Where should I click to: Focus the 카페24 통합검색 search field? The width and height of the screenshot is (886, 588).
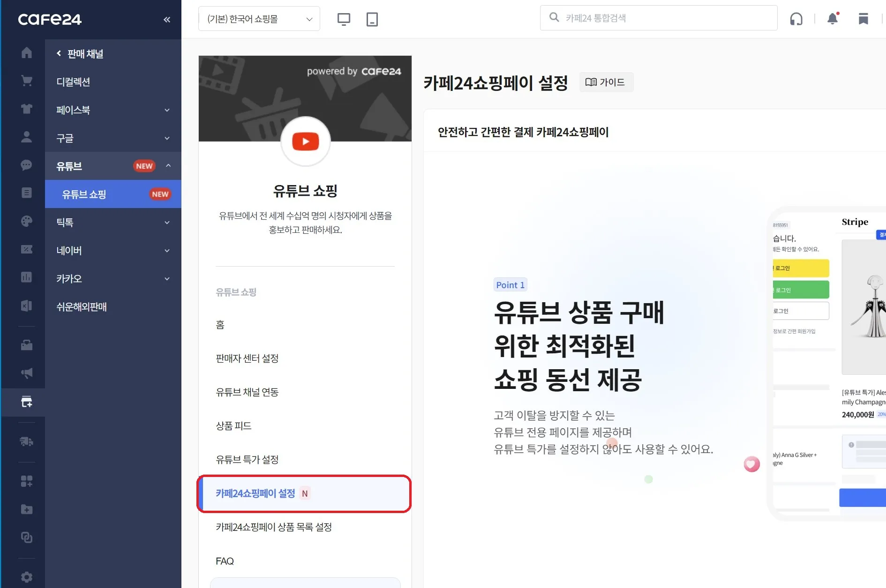point(659,18)
